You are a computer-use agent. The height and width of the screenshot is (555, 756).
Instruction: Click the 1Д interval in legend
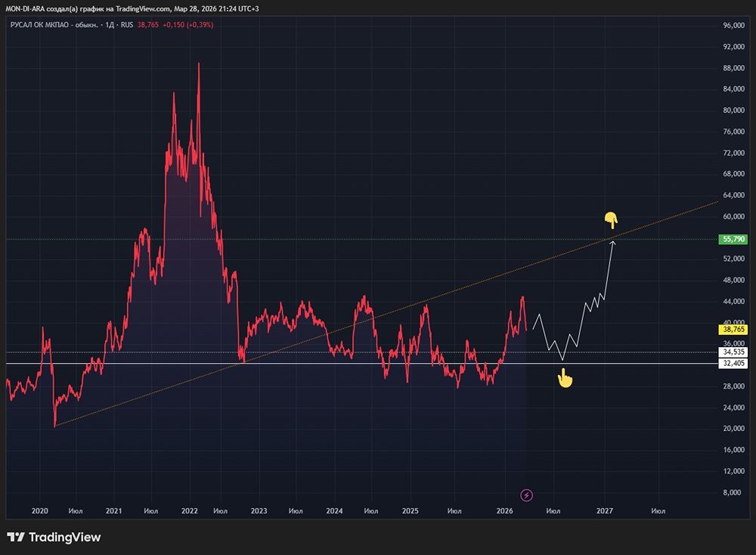pyautogui.click(x=110, y=25)
